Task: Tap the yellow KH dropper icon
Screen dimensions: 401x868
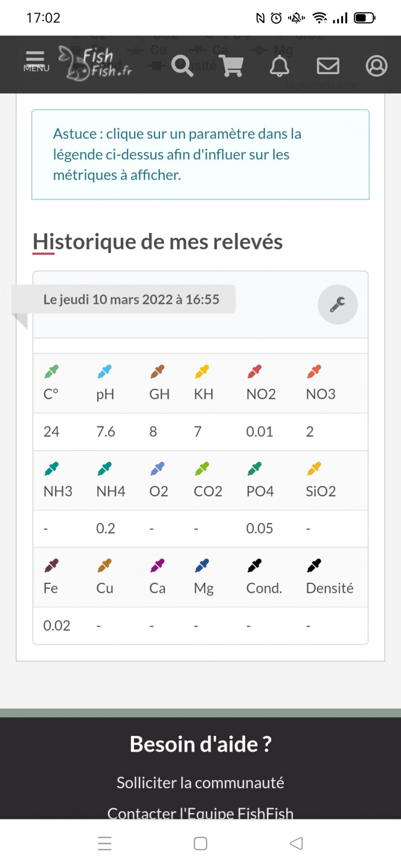Action: [202, 372]
